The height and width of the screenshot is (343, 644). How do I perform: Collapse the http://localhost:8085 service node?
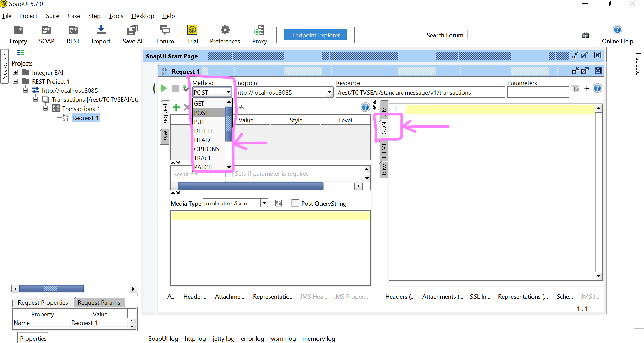(26, 90)
